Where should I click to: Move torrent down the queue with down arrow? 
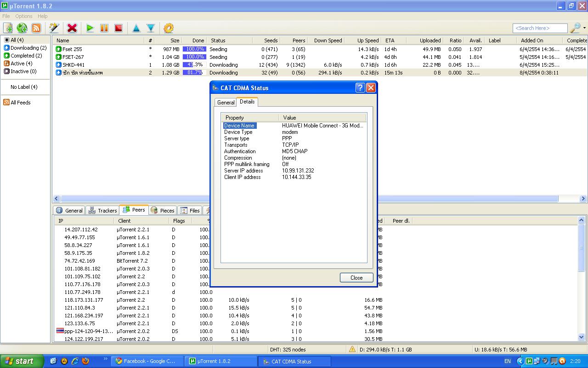click(x=151, y=28)
